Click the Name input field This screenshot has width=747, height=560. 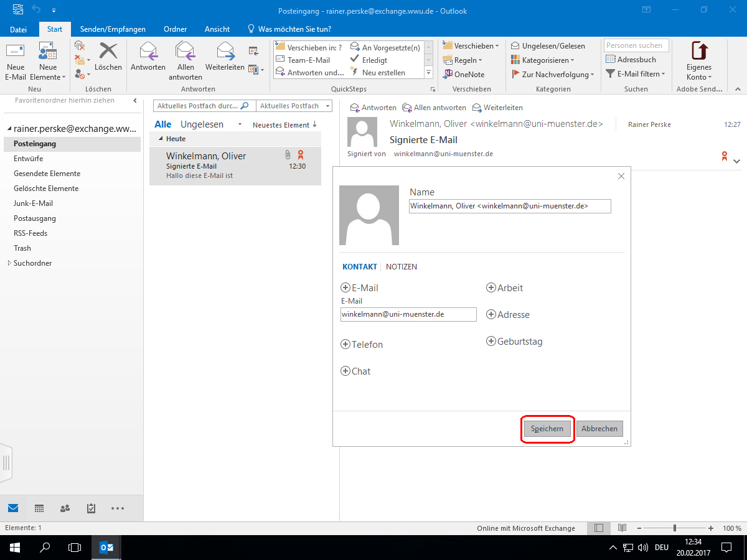point(510,206)
